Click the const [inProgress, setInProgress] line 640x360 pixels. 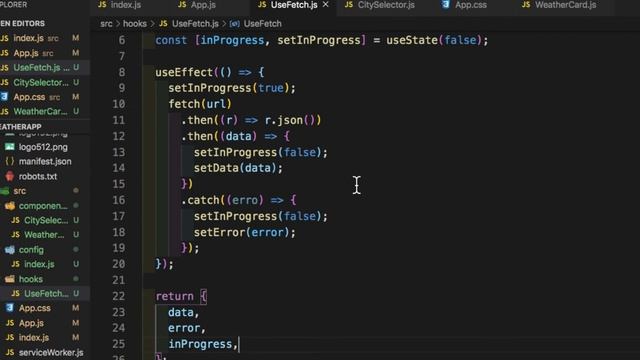(x=322, y=40)
